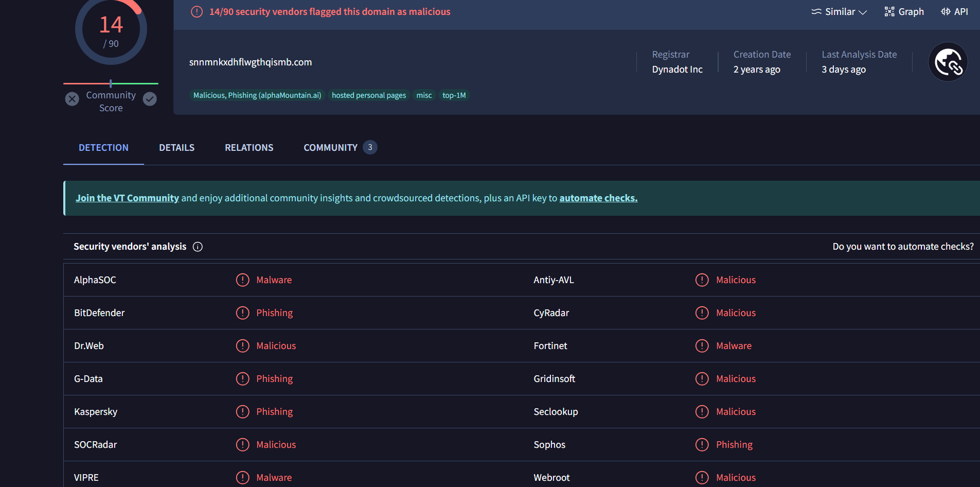Select the top-1M tag
This screenshot has height=487, width=980.
[454, 95]
